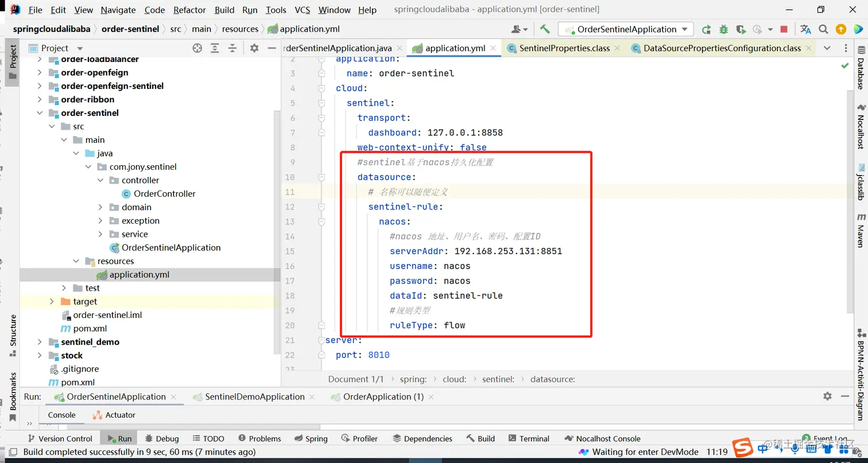Open the translate icon in the toolbar
The image size is (868, 463).
tap(805, 29)
